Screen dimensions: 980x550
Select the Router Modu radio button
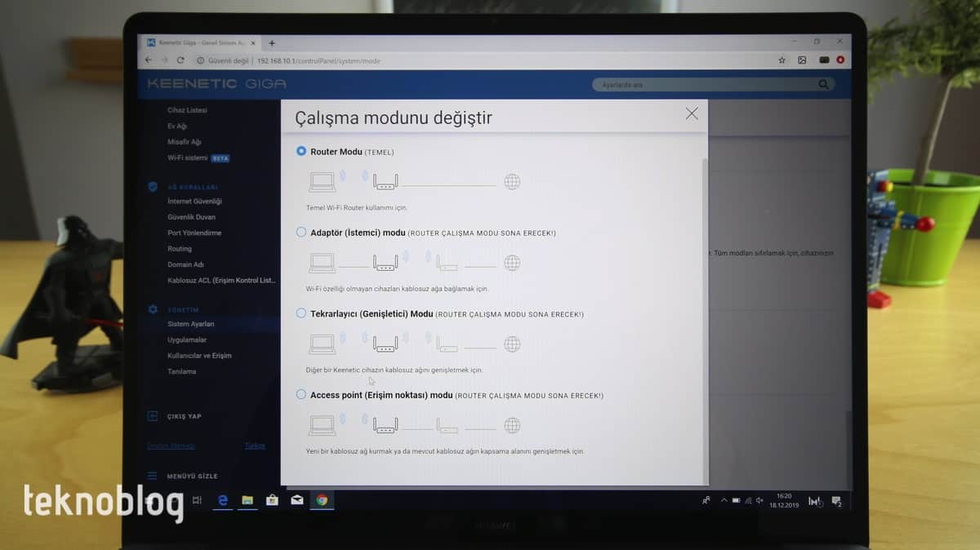301,151
